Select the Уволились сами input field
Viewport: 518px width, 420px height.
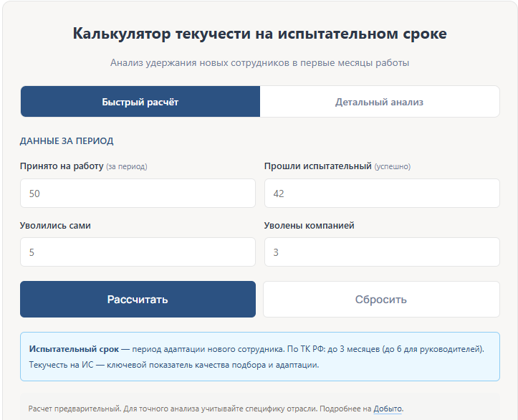pos(138,252)
